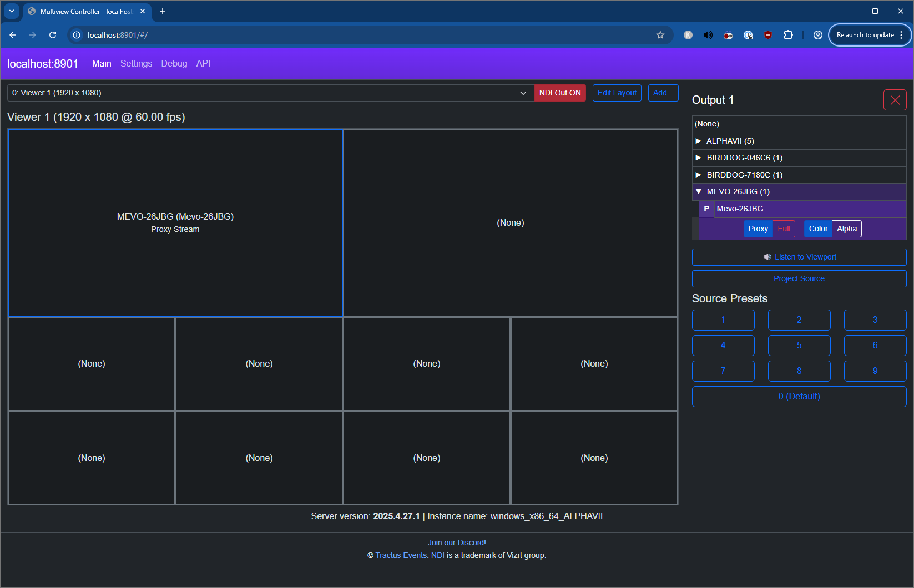The width and height of the screenshot is (914, 588).
Task: Open the Settings navigation tab
Action: (x=136, y=63)
